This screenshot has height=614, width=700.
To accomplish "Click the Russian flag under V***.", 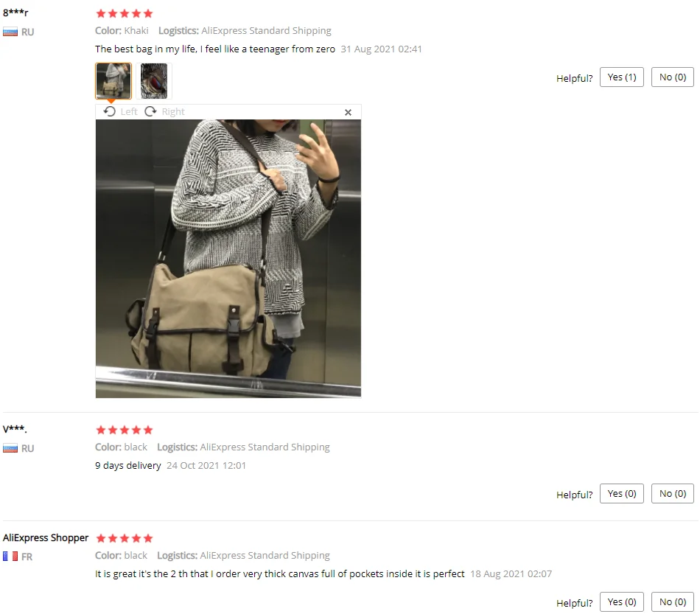I will pyautogui.click(x=10, y=448).
